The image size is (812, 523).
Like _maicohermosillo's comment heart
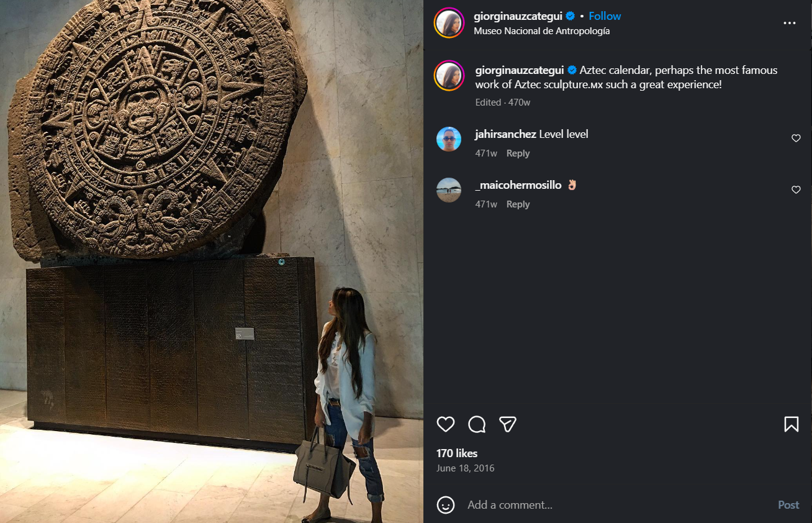tap(796, 190)
